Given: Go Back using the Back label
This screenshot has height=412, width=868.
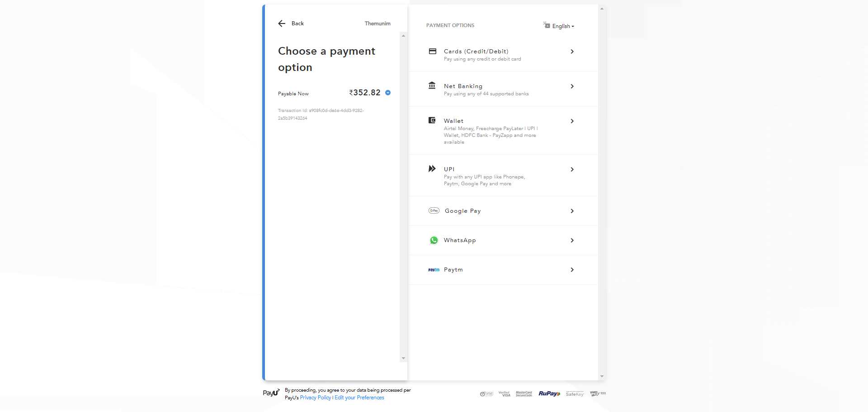Looking at the screenshot, I should click(x=297, y=23).
